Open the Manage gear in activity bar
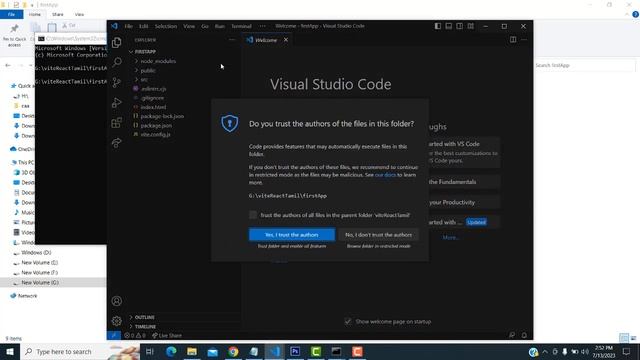 [x=117, y=321]
